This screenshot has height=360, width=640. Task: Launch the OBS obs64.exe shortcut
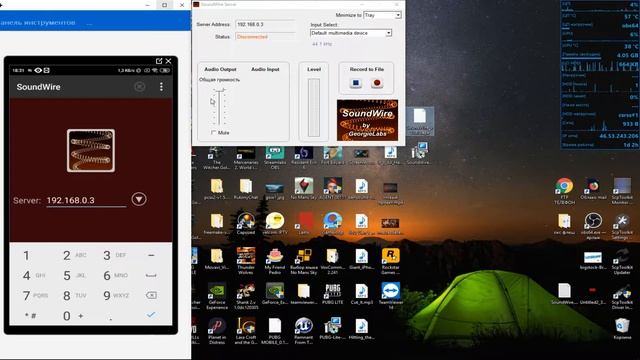pyautogui.click(x=593, y=225)
